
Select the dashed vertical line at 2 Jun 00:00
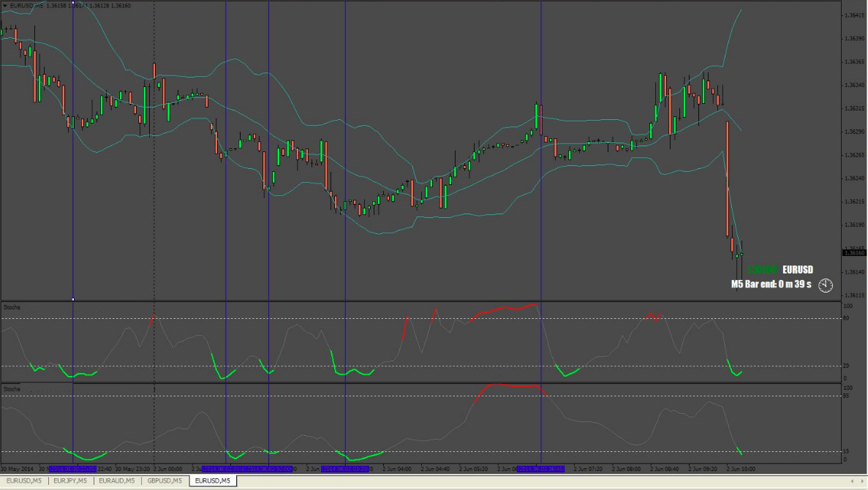pos(154,219)
